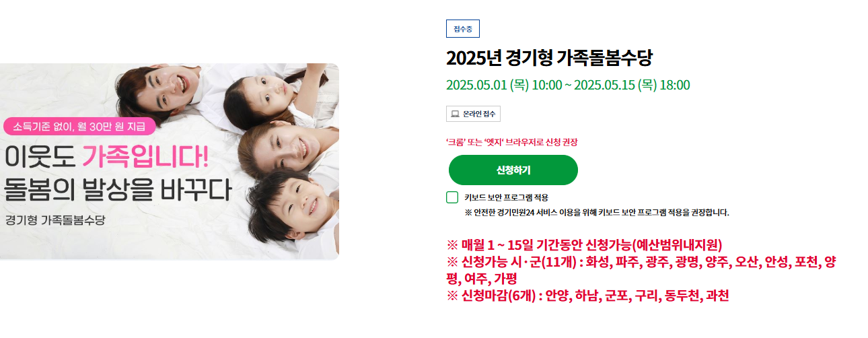This screenshot has width=868, height=338.
Task: Select the 온라인 접수 badge text
Action: point(479,114)
